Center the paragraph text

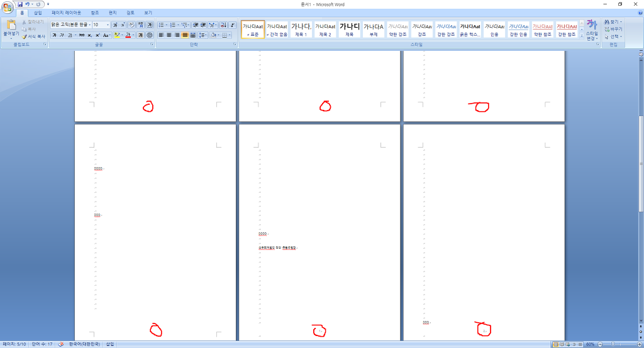pos(169,35)
